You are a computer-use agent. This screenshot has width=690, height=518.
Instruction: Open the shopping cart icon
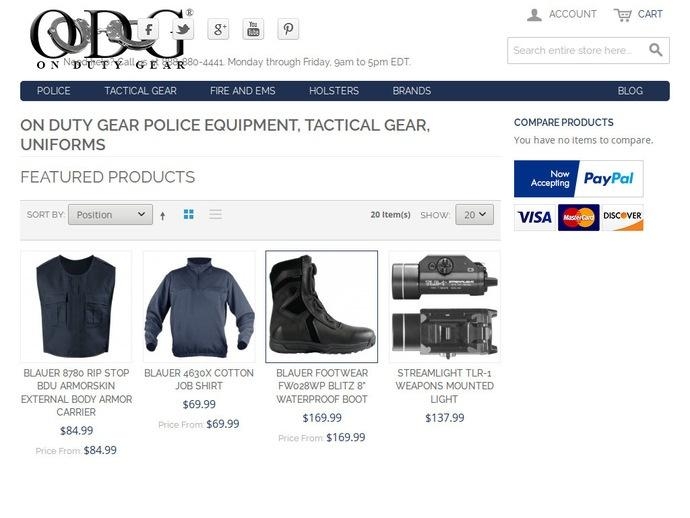coord(623,15)
